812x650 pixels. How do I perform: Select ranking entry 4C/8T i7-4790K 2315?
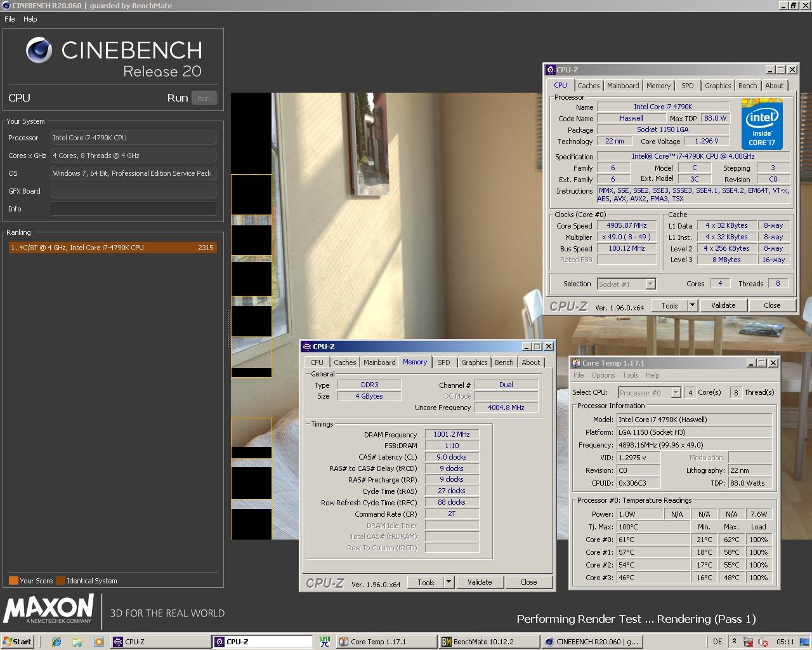[112, 248]
